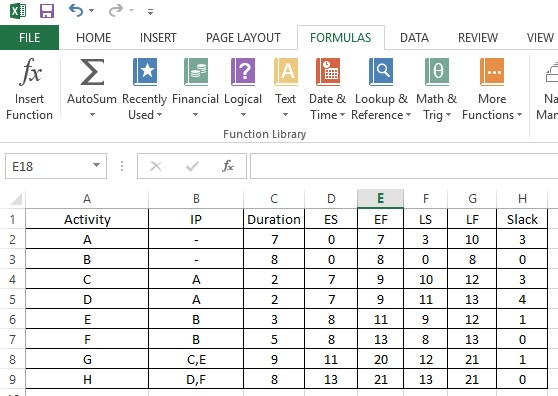Viewport: 558px width, 396px height.
Task: Customize the Quick Access Toolbar
Action: (151, 12)
